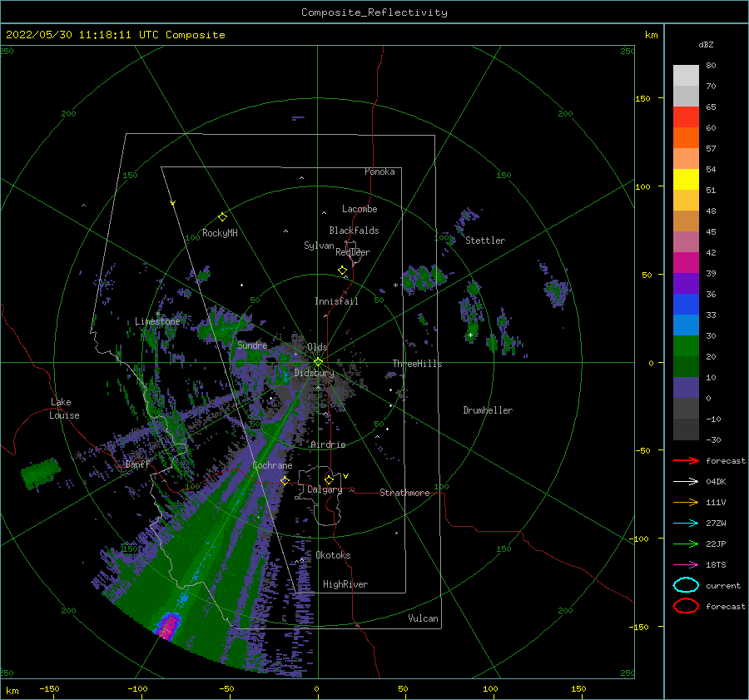The width and height of the screenshot is (749, 700).
Task: Click the yellow km label at top right
Action: click(651, 35)
